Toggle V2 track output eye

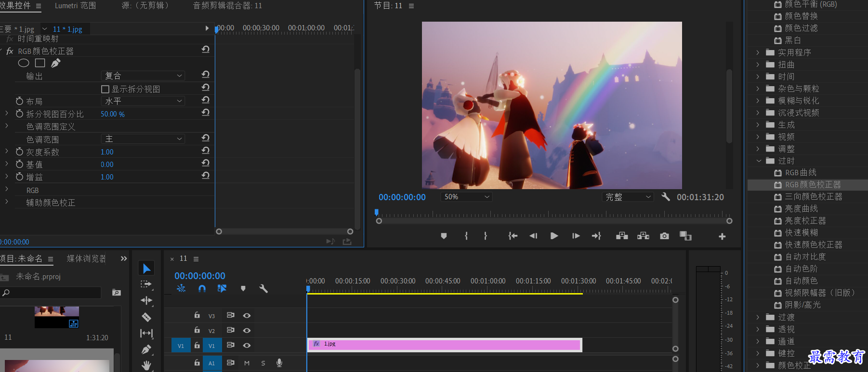click(x=247, y=331)
